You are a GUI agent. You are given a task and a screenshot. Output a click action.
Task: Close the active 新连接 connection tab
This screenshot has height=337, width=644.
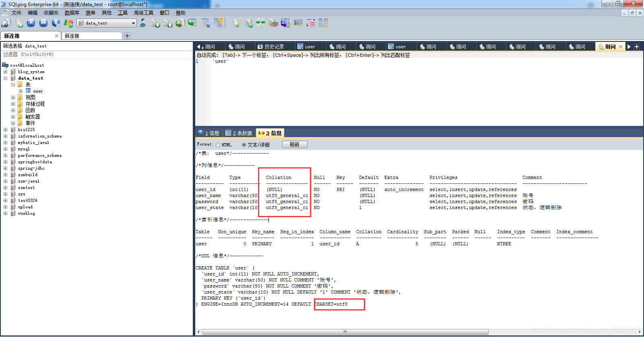(57, 36)
